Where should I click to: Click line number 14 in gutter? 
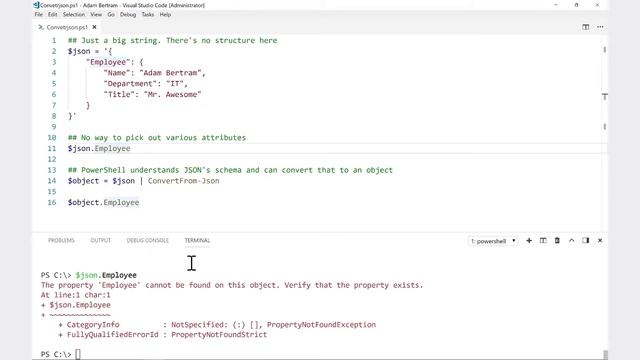coord(52,181)
